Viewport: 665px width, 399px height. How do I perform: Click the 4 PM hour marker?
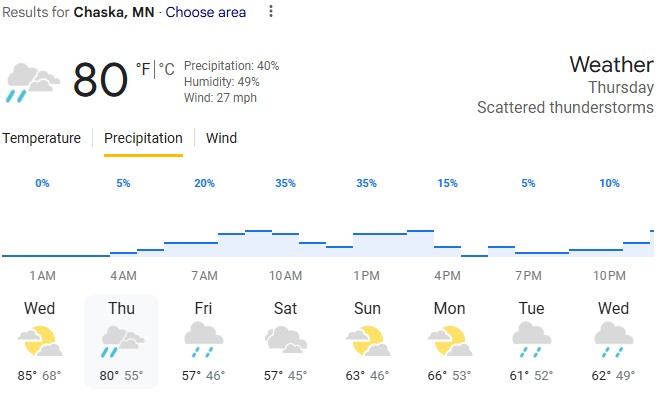(x=447, y=276)
